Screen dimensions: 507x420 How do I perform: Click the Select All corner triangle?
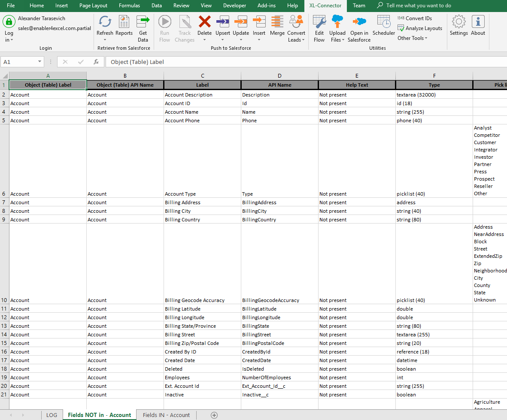[5, 76]
